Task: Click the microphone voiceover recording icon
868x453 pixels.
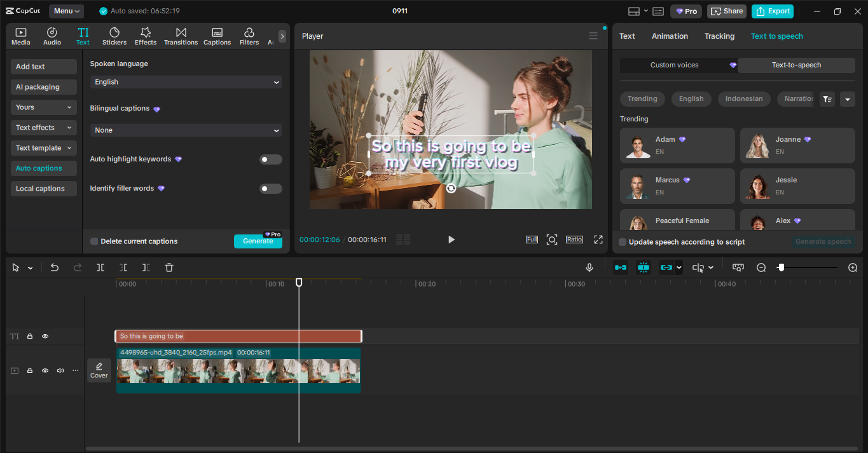Action: click(589, 267)
